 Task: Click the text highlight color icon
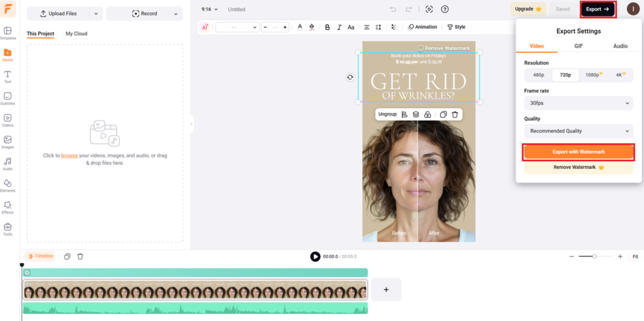click(312, 27)
